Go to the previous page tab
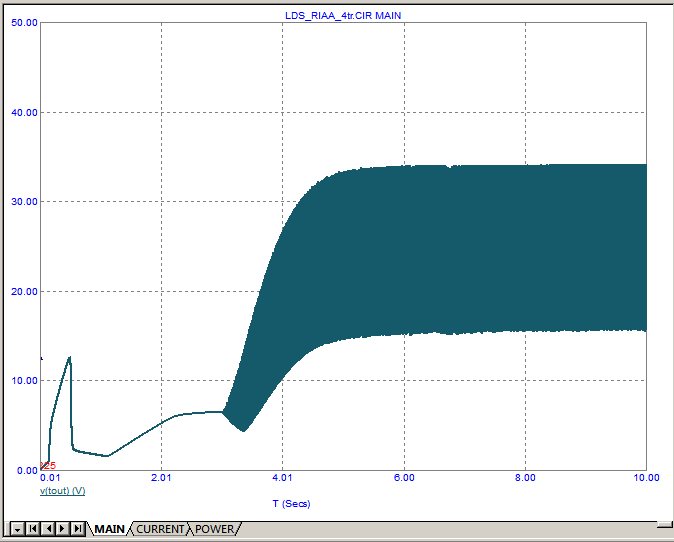This screenshot has height=542, width=674. 48,529
